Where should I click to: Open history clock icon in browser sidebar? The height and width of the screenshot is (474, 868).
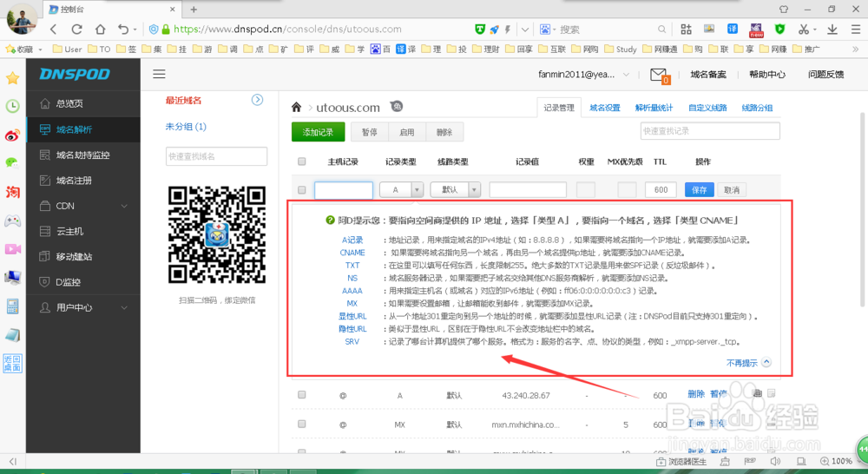[x=13, y=106]
